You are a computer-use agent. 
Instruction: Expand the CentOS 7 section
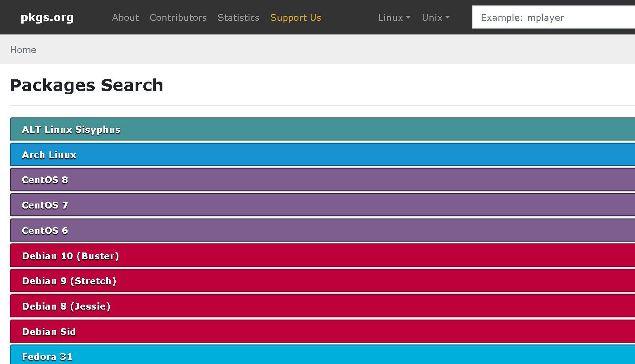322,205
